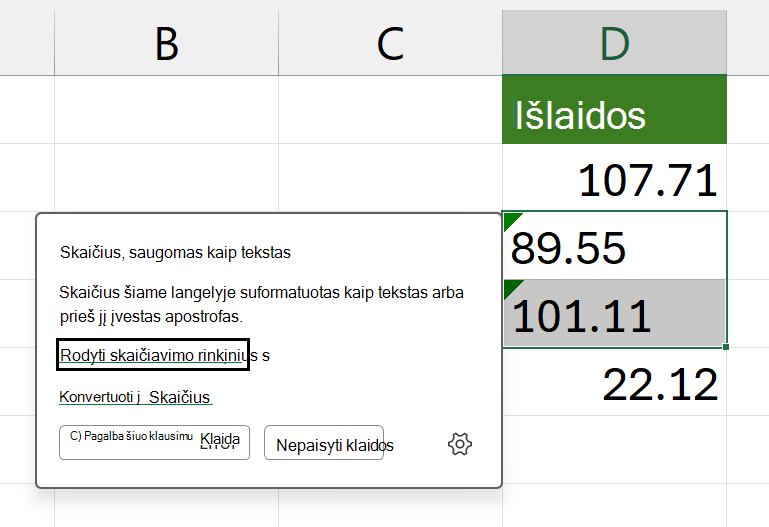Select column B header
The width and height of the screenshot is (769, 527).
click(x=166, y=43)
